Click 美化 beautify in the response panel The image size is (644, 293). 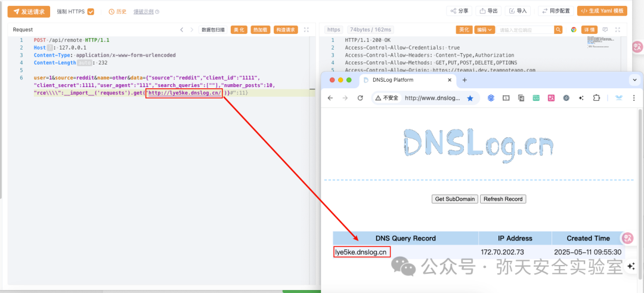pos(464,30)
